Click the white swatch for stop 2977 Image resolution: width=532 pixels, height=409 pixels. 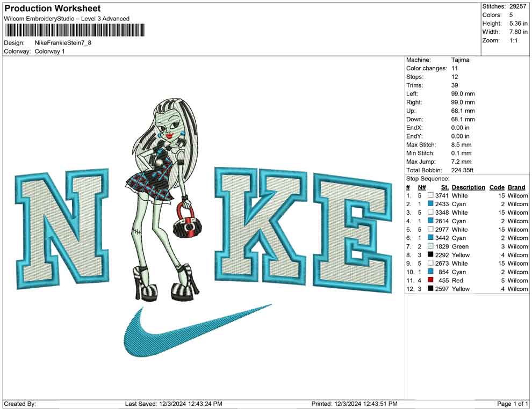430,229
